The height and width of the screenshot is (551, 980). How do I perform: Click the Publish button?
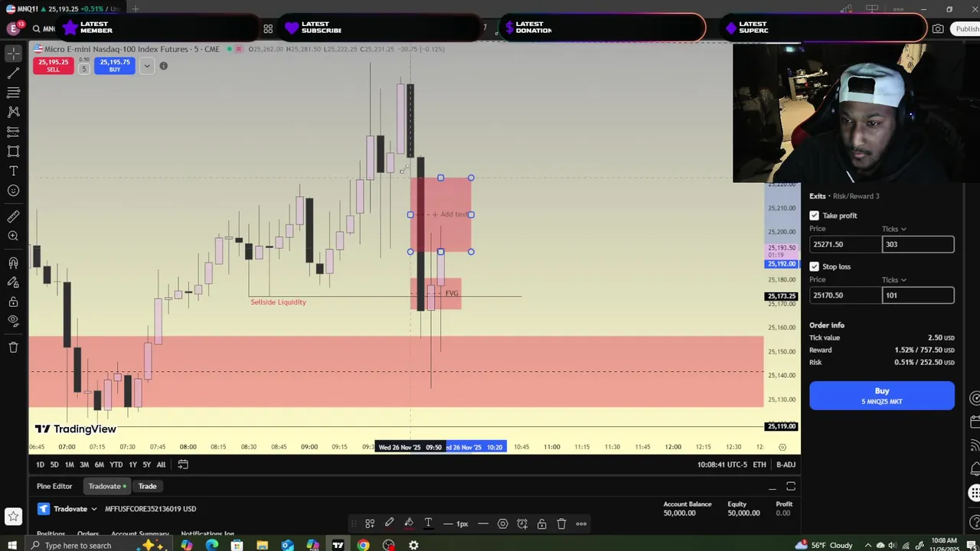pyautogui.click(x=966, y=29)
